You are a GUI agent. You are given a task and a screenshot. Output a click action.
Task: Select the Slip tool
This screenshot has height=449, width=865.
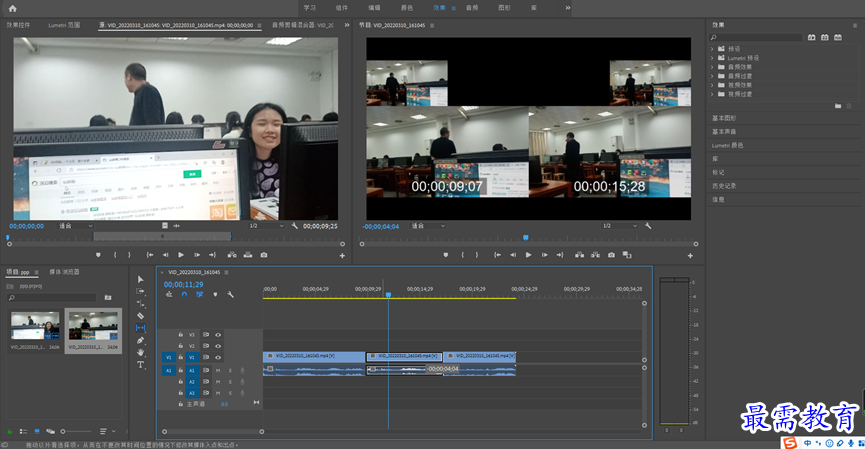tap(140, 328)
